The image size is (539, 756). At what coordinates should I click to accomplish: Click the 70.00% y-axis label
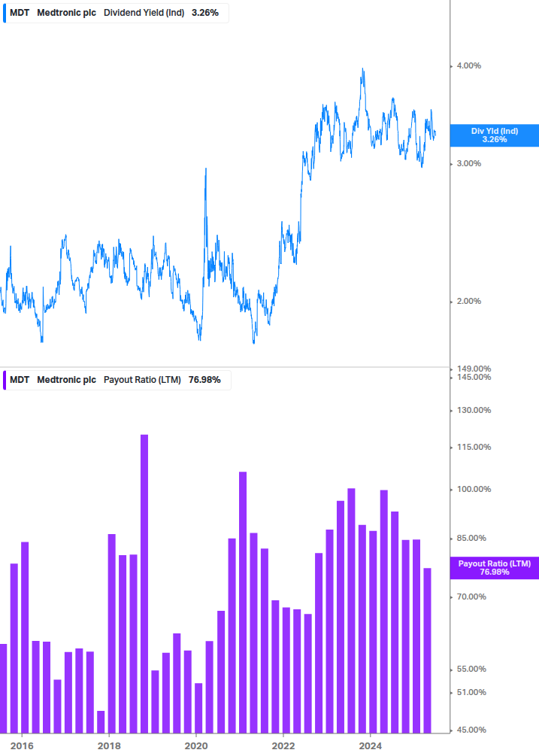tap(471, 597)
